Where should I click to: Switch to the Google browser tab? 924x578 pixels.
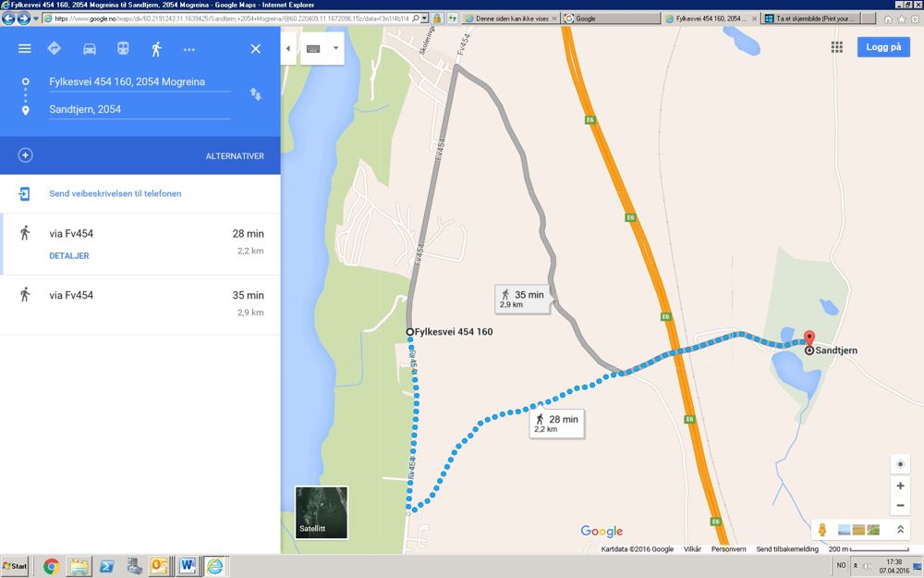tap(611, 18)
